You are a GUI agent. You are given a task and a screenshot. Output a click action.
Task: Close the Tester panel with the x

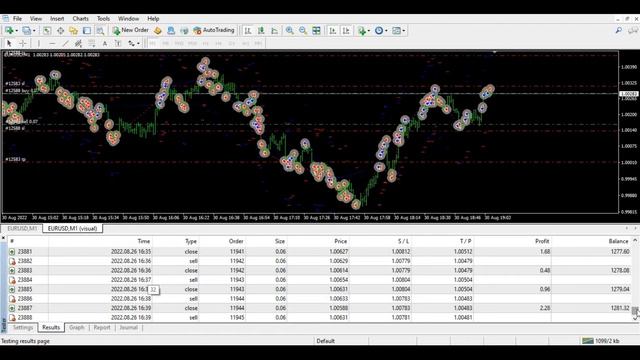pos(3,238)
